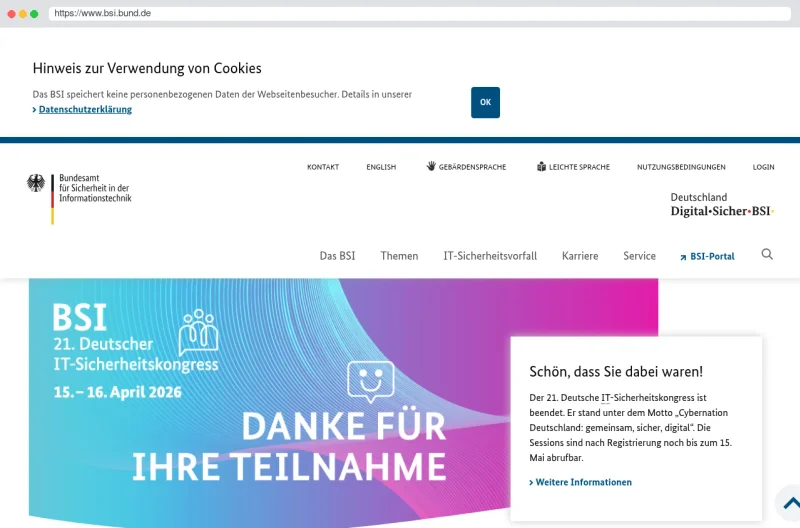
Task: Open the IT-Sicherheitsvorfall menu
Action: (490, 256)
